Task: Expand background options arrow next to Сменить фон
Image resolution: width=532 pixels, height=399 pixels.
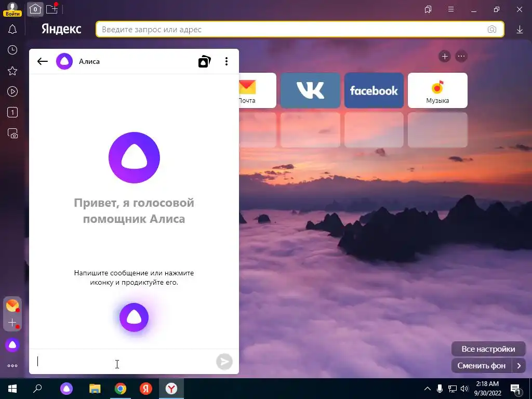Action: coord(519,366)
